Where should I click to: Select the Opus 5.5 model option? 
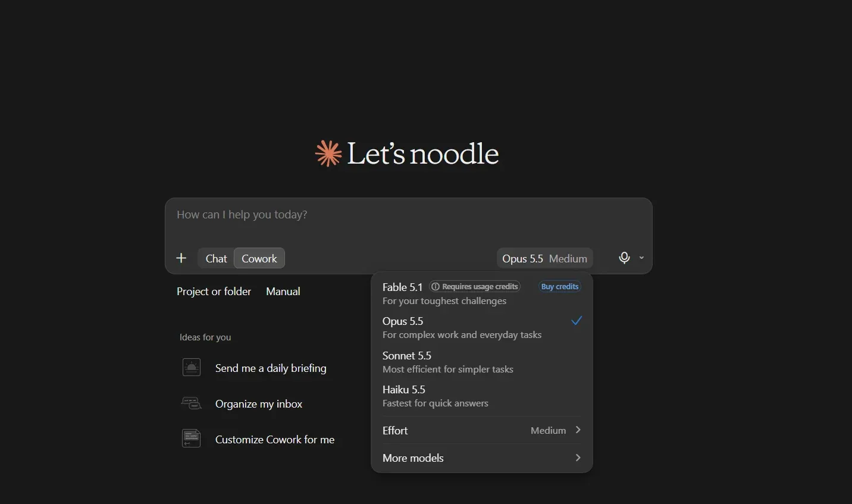pyautogui.click(x=482, y=327)
